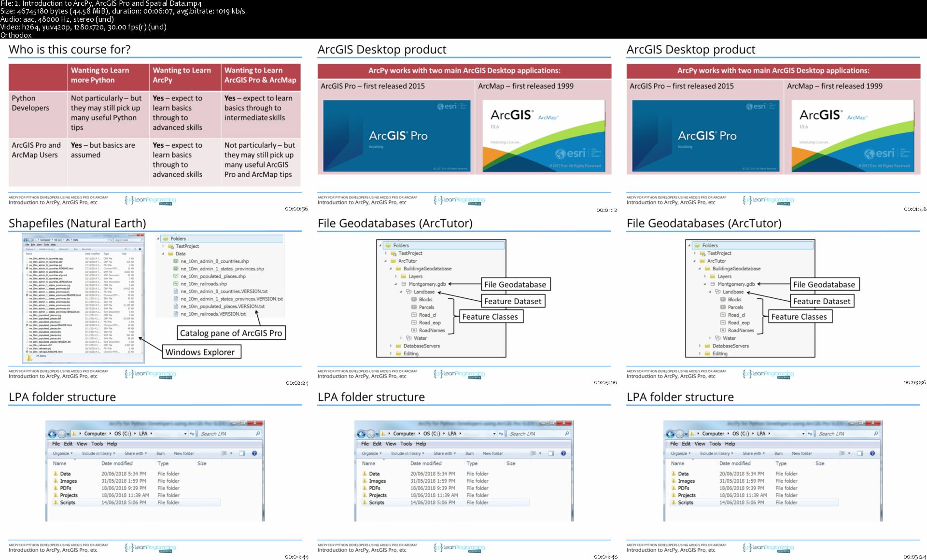The image size is (927, 560).
Task: Click the change view icon in the 00:05:24 frame
Action: tap(842, 453)
